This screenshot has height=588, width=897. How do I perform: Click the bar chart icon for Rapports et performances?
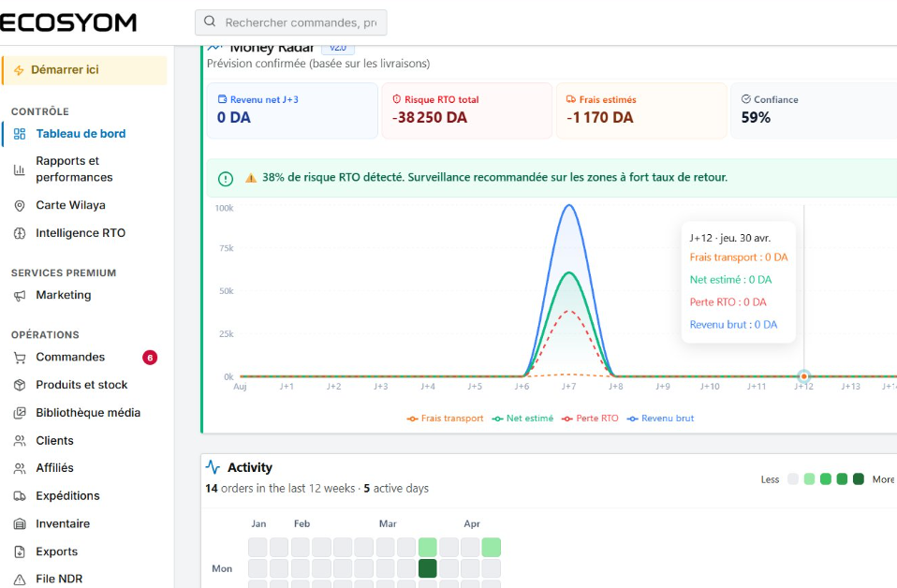tap(20, 169)
